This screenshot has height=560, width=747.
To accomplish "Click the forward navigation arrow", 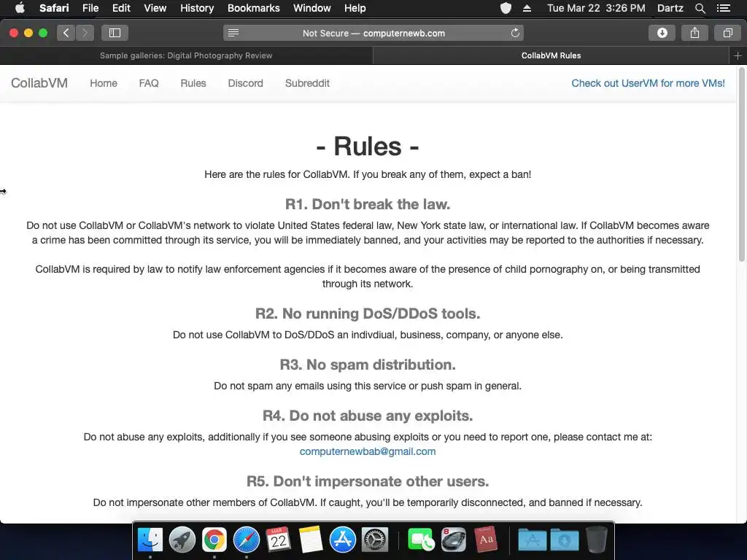I will pos(85,33).
